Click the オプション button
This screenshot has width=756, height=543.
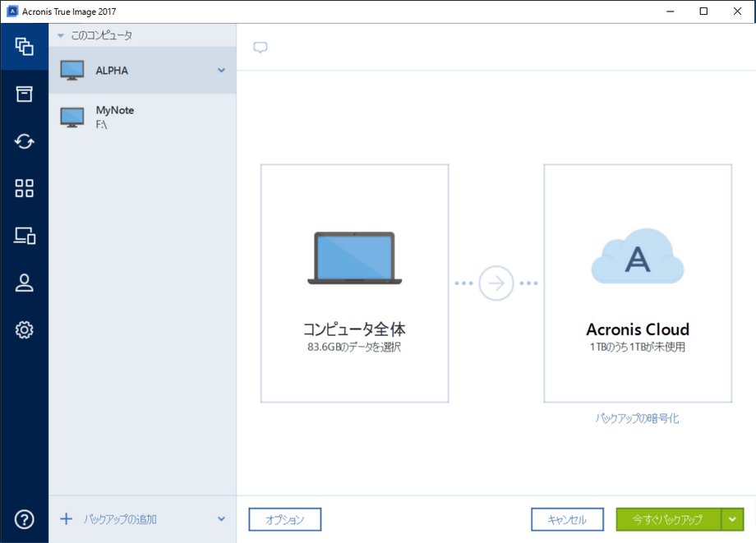pyautogui.click(x=285, y=519)
